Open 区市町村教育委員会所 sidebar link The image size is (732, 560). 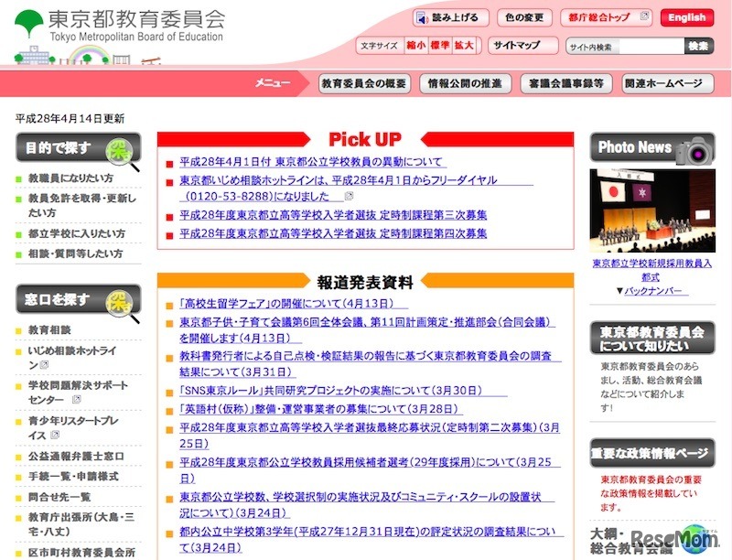82,553
